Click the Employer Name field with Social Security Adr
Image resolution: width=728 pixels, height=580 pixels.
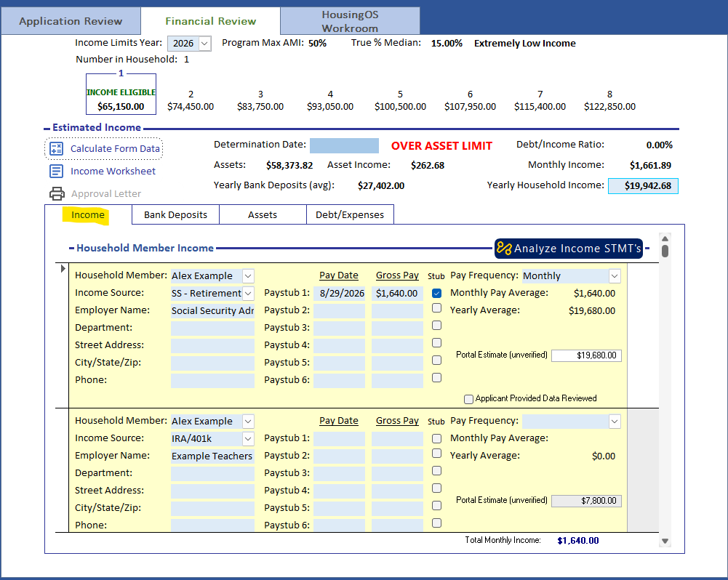[x=212, y=311]
